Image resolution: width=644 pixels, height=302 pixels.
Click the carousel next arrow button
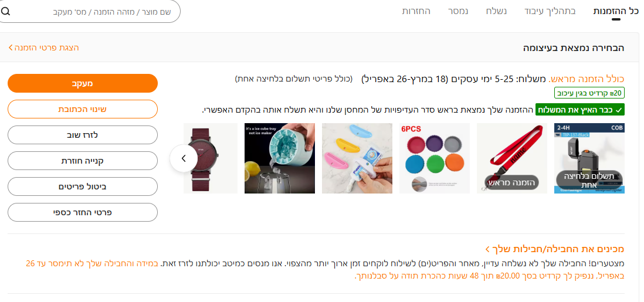coord(184,158)
